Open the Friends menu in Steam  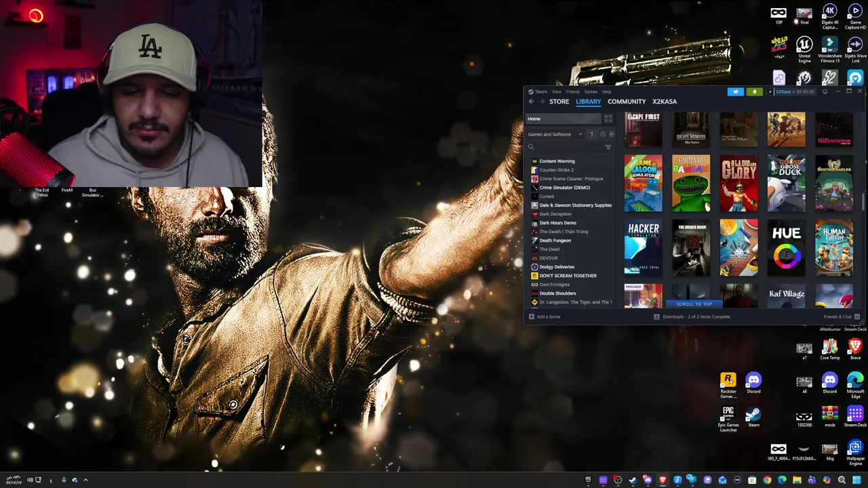coord(573,91)
